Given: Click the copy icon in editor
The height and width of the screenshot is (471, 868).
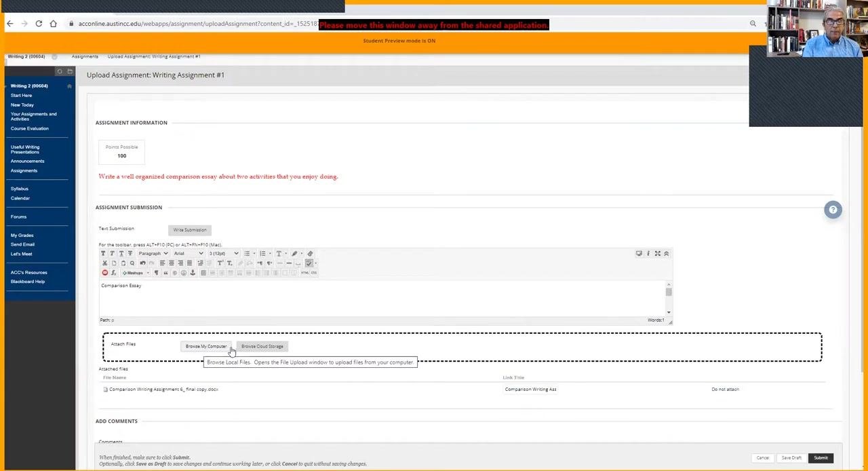Looking at the screenshot, I should [114, 263].
